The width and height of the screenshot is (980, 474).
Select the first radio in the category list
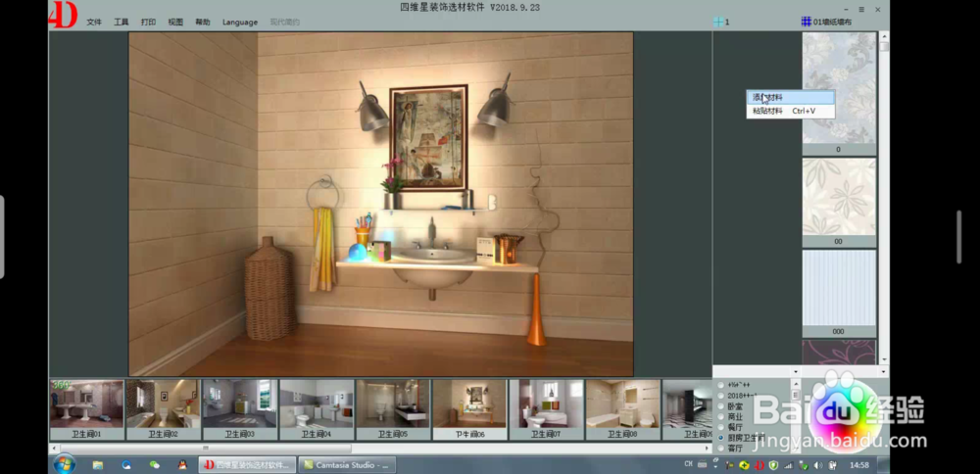(x=721, y=385)
